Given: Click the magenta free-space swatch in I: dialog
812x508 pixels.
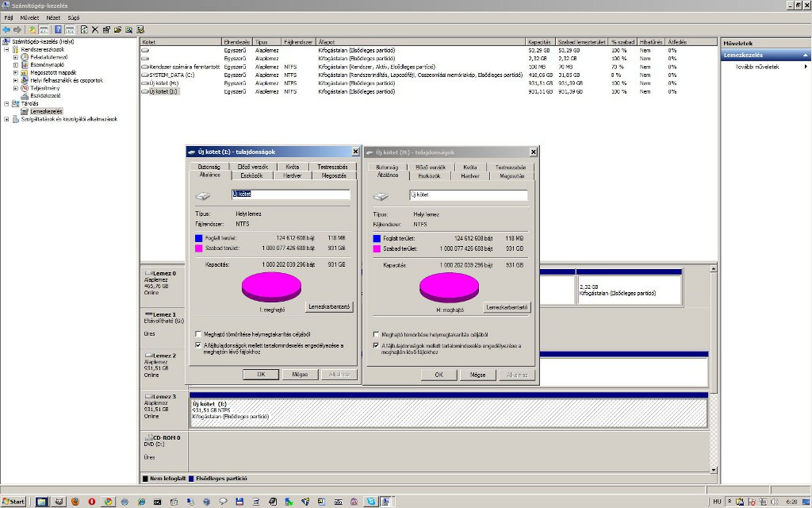Looking at the screenshot, I should pos(198,248).
